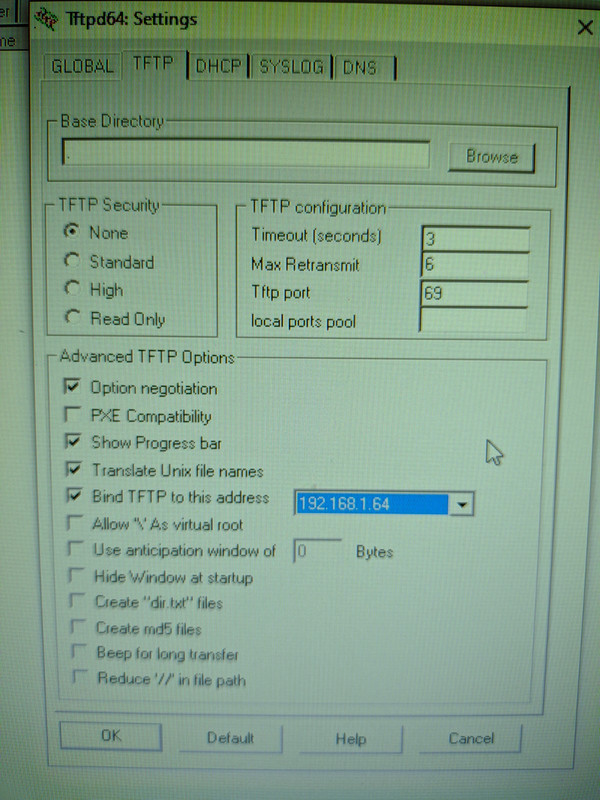Enable Reduce '//' in file path
This screenshot has height=800, width=600.
[80, 677]
